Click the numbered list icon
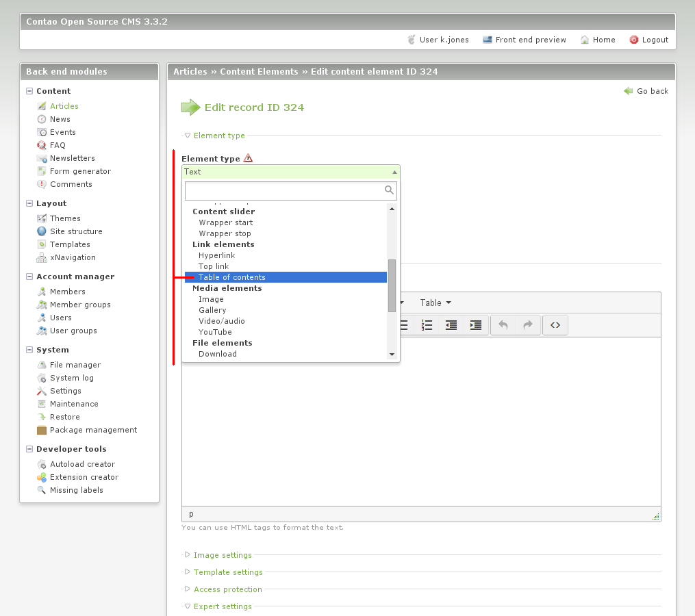Image resolution: width=695 pixels, height=616 pixels. coord(427,325)
